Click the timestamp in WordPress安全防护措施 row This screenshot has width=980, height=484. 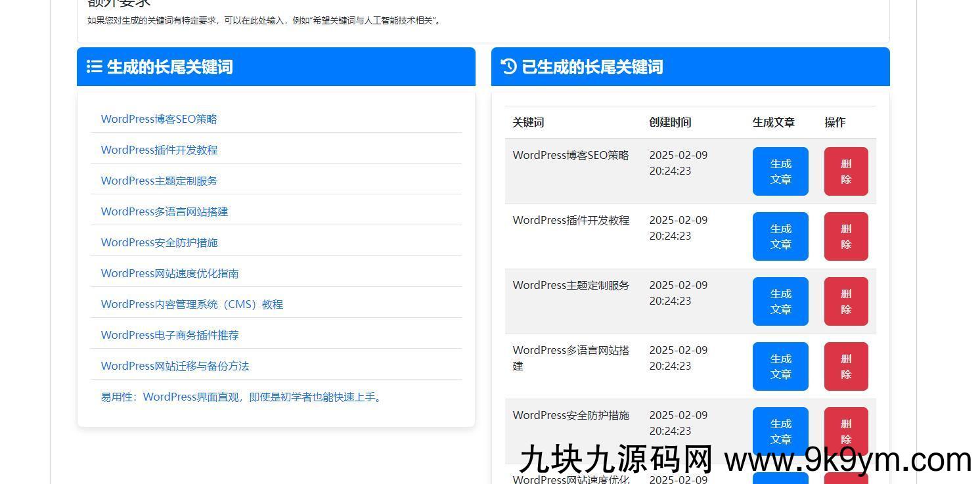tap(678, 423)
